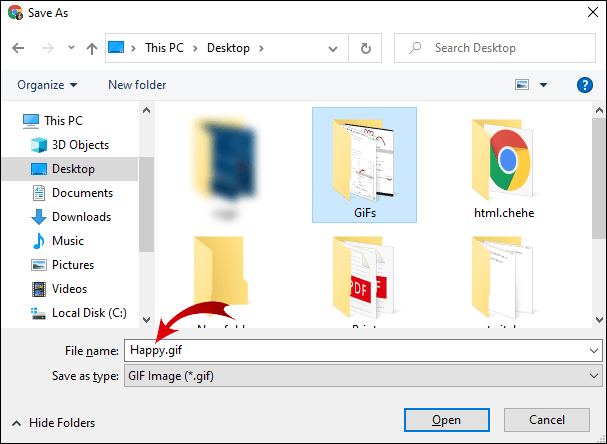Screen dimensions: 607x444
Task: Select Desktop in the sidebar
Action: click(70, 169)
